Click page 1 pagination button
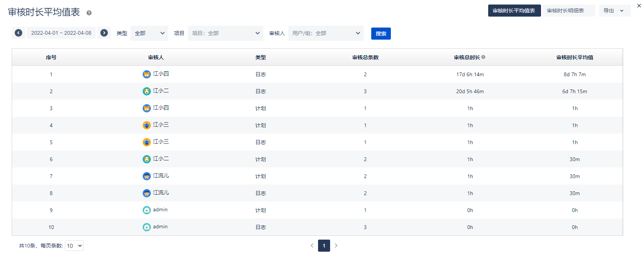Viewport: 644px width, 263px height. [324, 246]
